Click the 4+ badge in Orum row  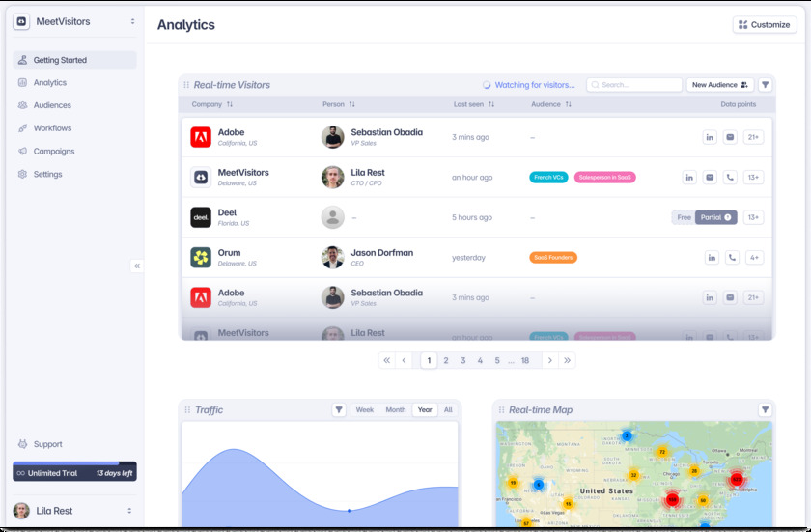click(754, 258)
